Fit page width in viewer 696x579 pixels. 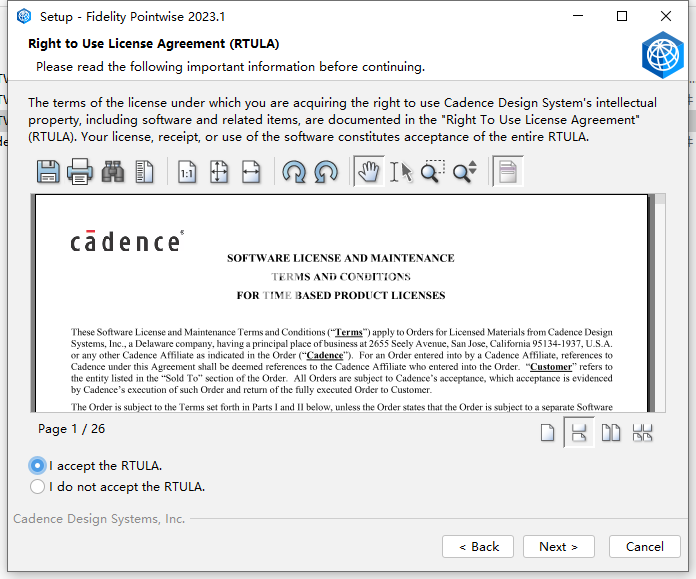(x=251, y=172)
